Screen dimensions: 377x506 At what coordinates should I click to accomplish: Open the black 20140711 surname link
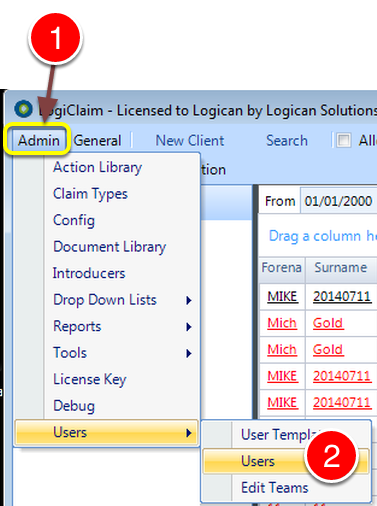click(x=342, y=296)
